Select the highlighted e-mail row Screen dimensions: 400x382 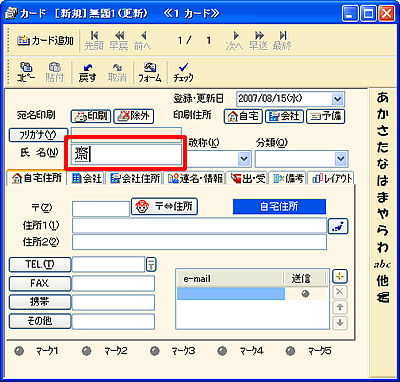coord(231,294)
